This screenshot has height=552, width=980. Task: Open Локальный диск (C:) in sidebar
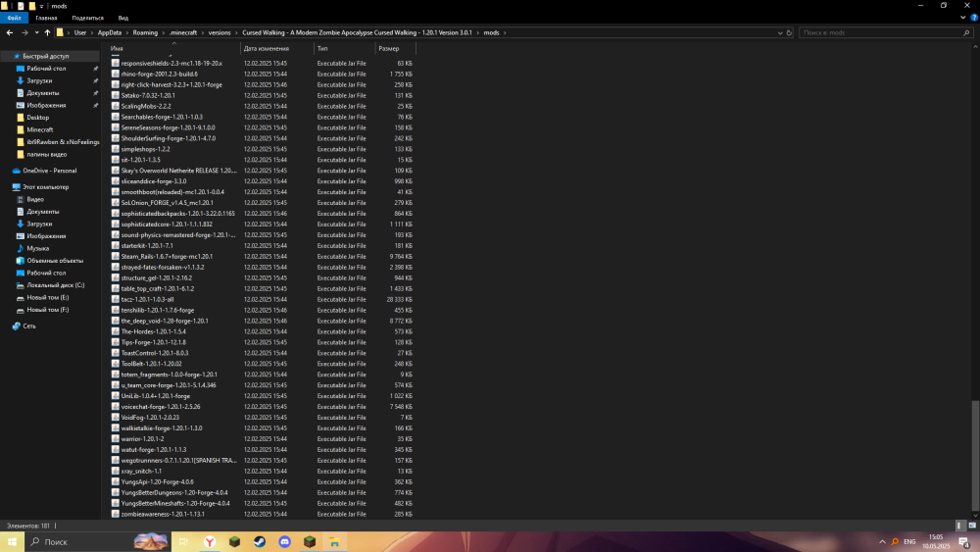55,285
